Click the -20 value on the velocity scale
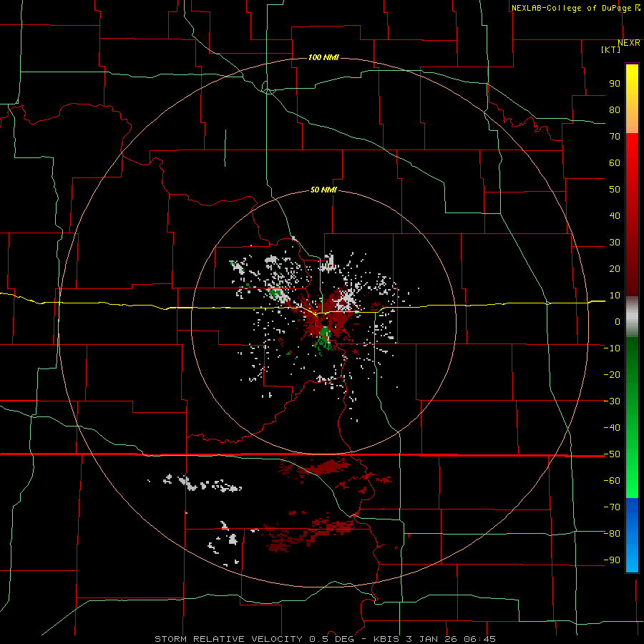This screenshot has height=644, width=644. click(612, 375)
